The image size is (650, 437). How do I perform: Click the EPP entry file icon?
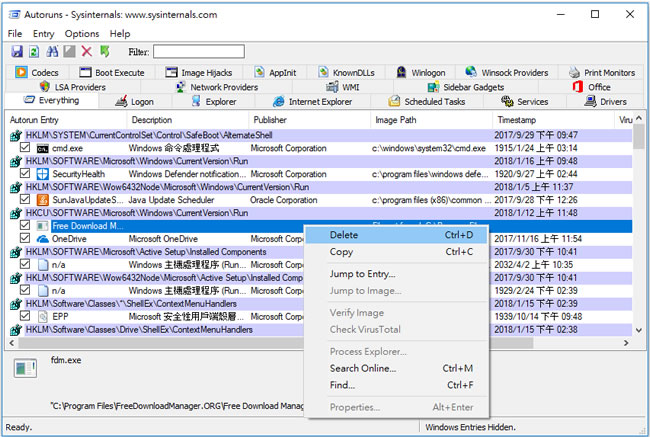coord(42,317)
